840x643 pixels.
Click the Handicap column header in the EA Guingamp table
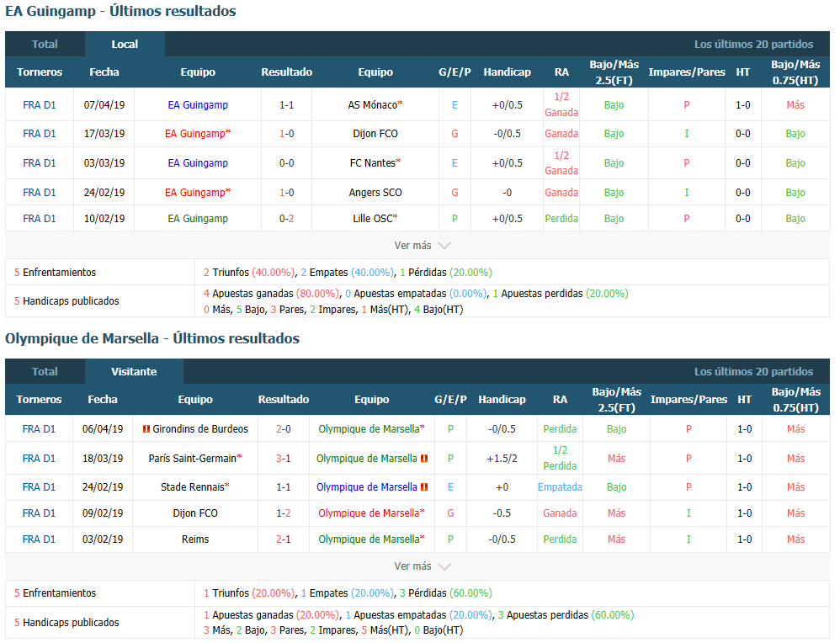(508, 72)
